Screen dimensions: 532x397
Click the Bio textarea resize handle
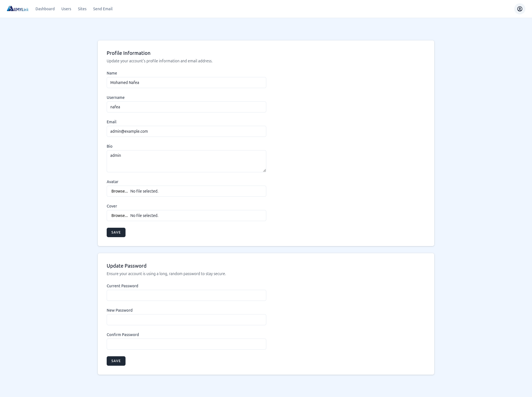pos(264,170)
